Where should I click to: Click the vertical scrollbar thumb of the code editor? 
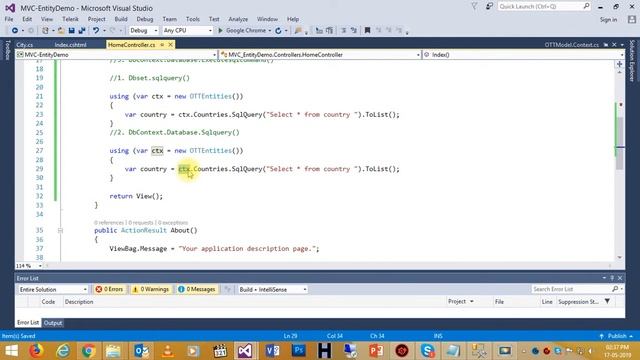(x=620, y=143)
